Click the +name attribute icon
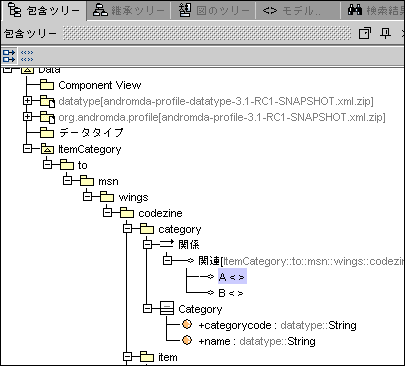The height and width of the screenshot is (366, 405). (187, 340)
